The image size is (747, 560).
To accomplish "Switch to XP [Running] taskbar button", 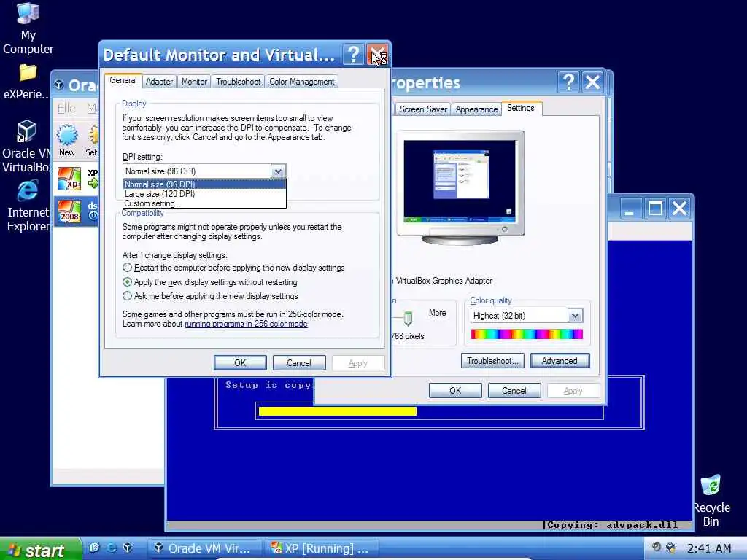I will (x=321, y=548).
